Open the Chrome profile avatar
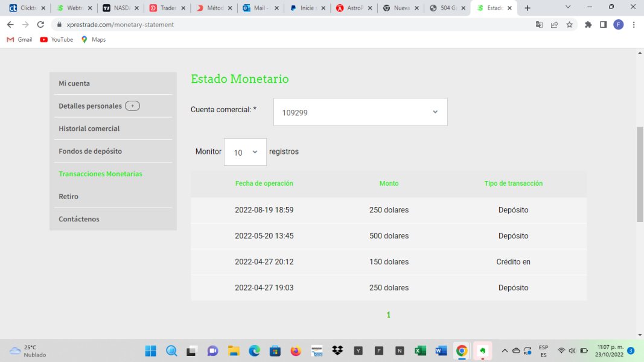Image resolution: width=644 pixels, height=362 pixels. click(619, 25)
